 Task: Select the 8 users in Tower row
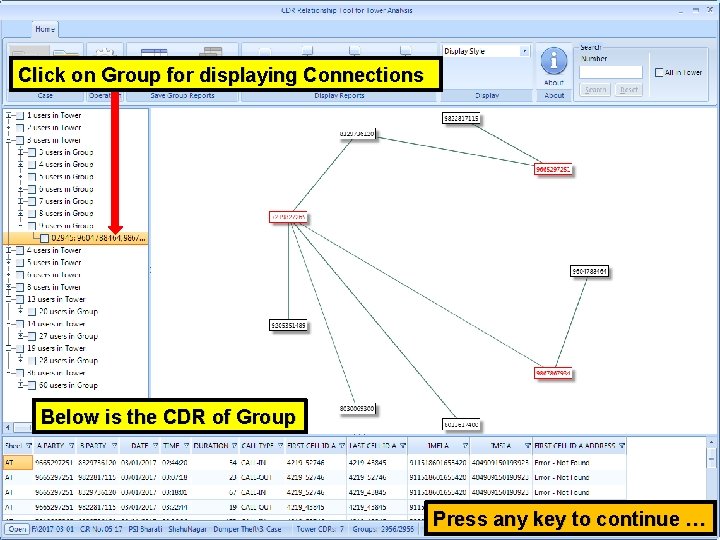tap(54, 287)
